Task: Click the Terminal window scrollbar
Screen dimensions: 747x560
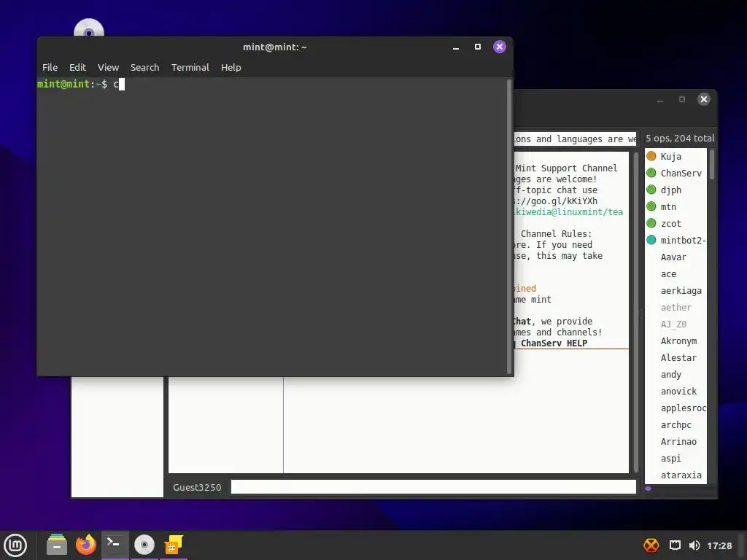Action: click(x=508, y=227)
